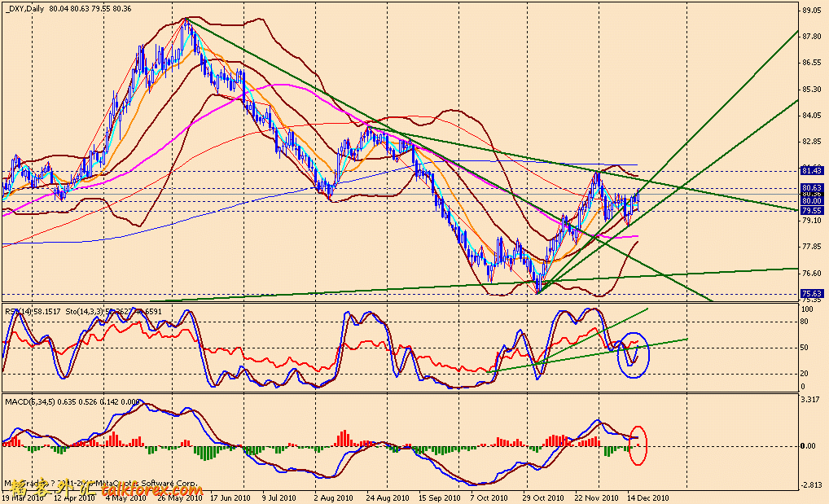Click the 26 May 2010 date label
The height and width of the screenshot is (504, 829).
[x=180, y=498]
